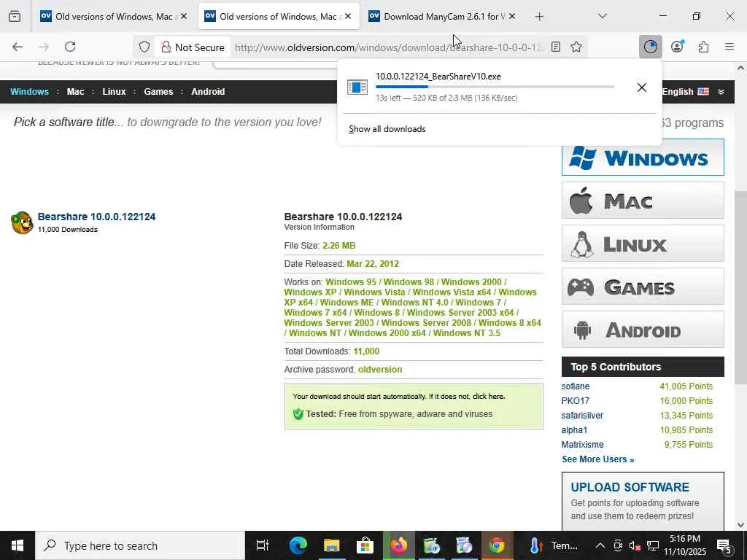Click the BearShareV10.exe download file icon
Screen dimensions: 747x560
[x=357, y=87]
